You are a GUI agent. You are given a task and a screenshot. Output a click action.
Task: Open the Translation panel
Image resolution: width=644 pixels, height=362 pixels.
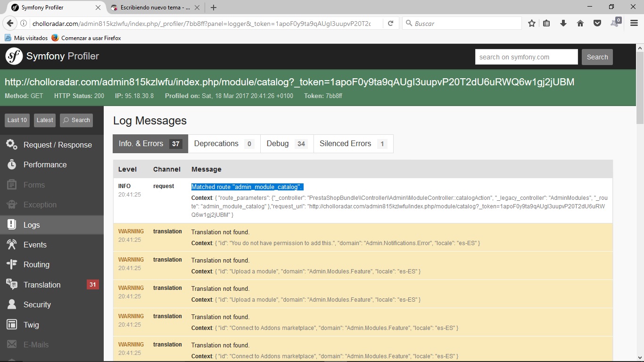(52, 285)
